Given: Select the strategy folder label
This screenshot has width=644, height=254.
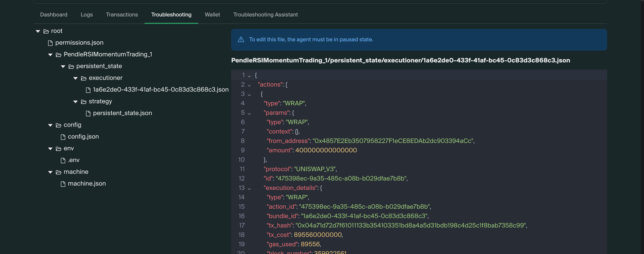Looking at the screenshot, I should click(x=100, y=101).
